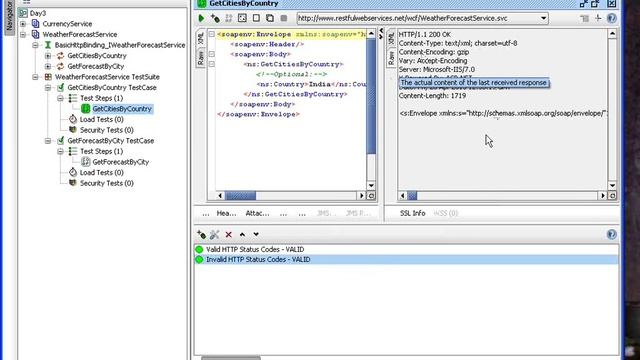Expand GetCitiesByCountry operation node
640x360 pixels.
coord(48,56)
